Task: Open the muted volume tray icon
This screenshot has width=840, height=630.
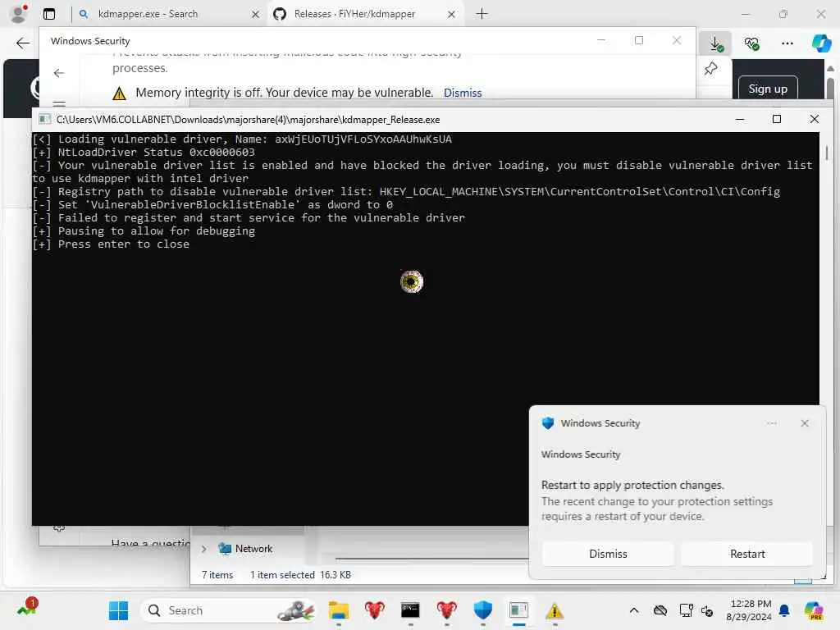Action: point(706,610)
